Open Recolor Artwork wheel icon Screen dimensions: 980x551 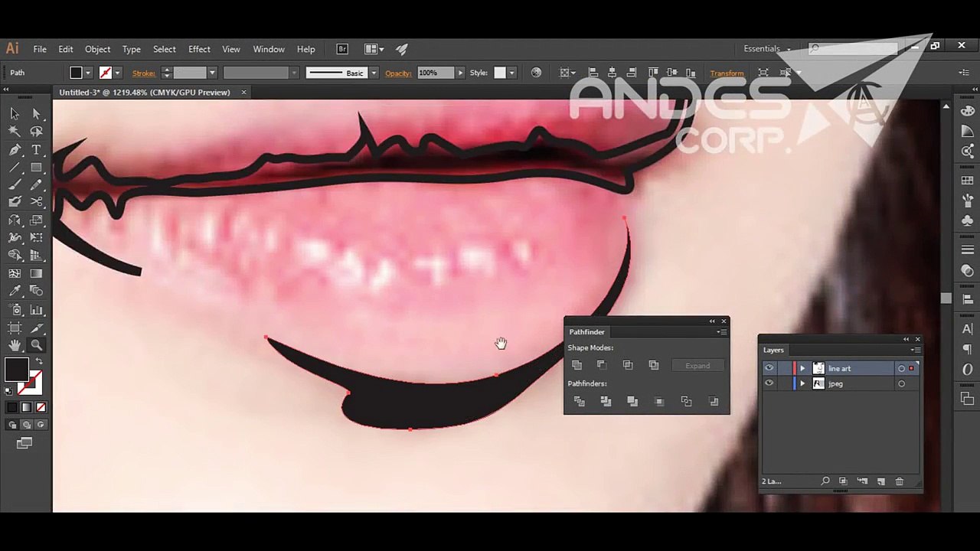[x=536, y=73]
